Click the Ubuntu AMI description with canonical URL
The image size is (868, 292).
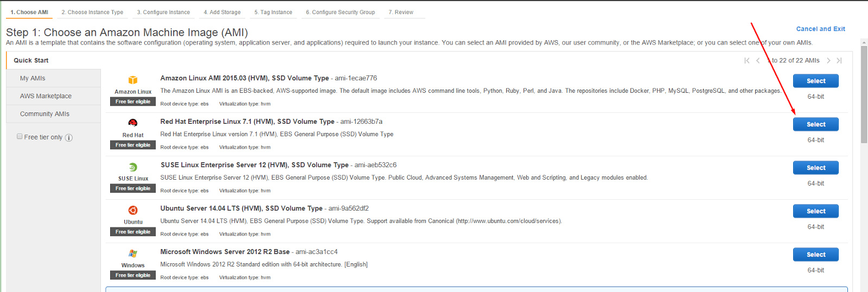(361, 221)
